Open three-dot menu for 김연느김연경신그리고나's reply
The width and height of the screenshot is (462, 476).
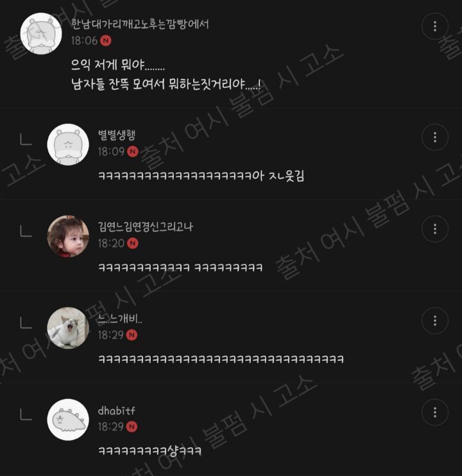tap(434, 229)
